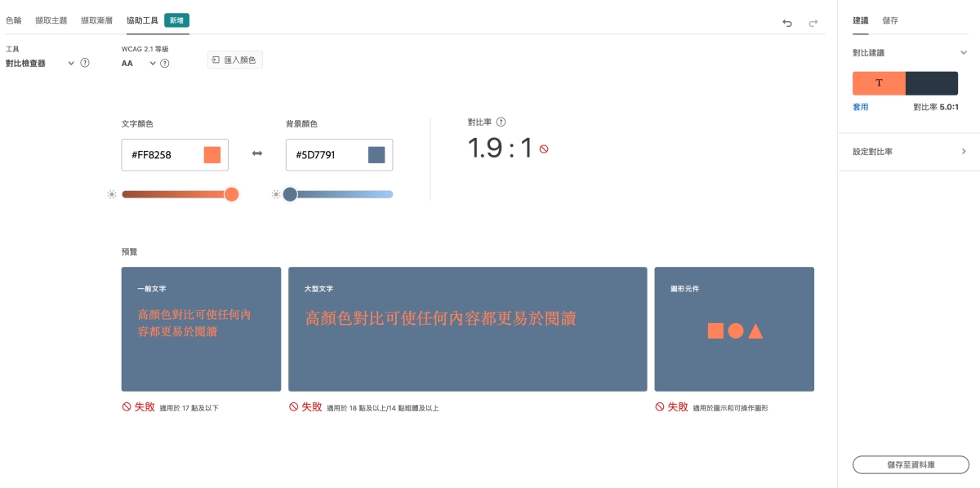
Task: Click the 失敗 icon under 大型文字 card
Action: point(294,406)
